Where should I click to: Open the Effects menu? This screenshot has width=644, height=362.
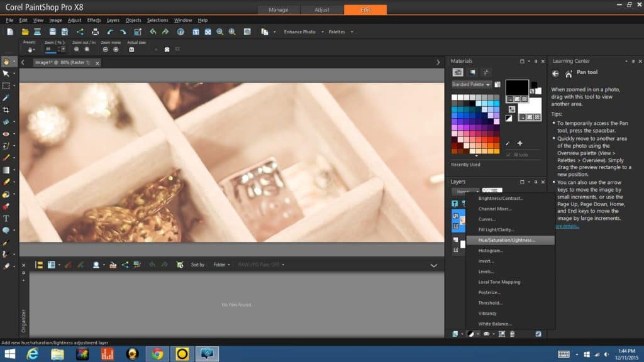tap(94, 20)
